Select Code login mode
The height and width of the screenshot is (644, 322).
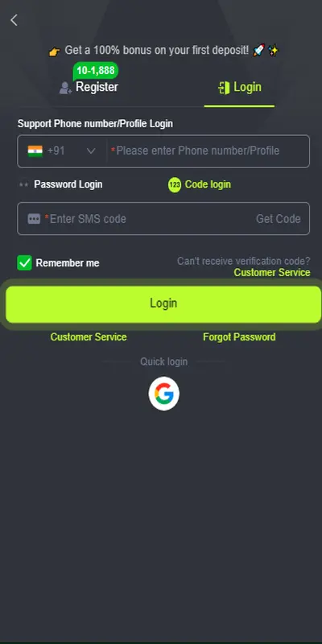[x=208, y=184]
